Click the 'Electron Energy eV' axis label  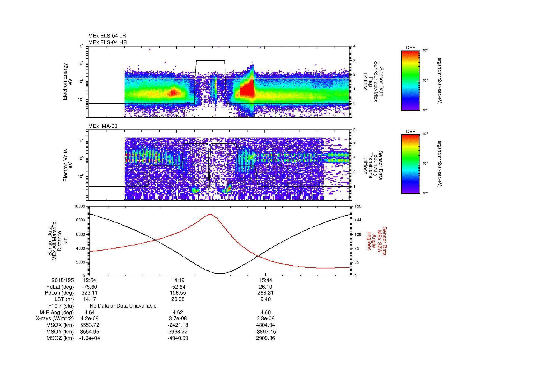(x=68, y=82)
